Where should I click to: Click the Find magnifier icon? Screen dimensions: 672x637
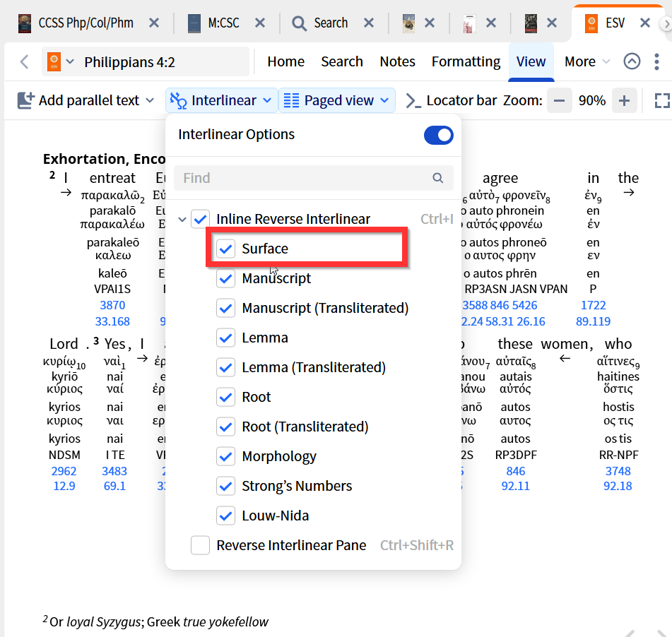click(x=437, y=178)
